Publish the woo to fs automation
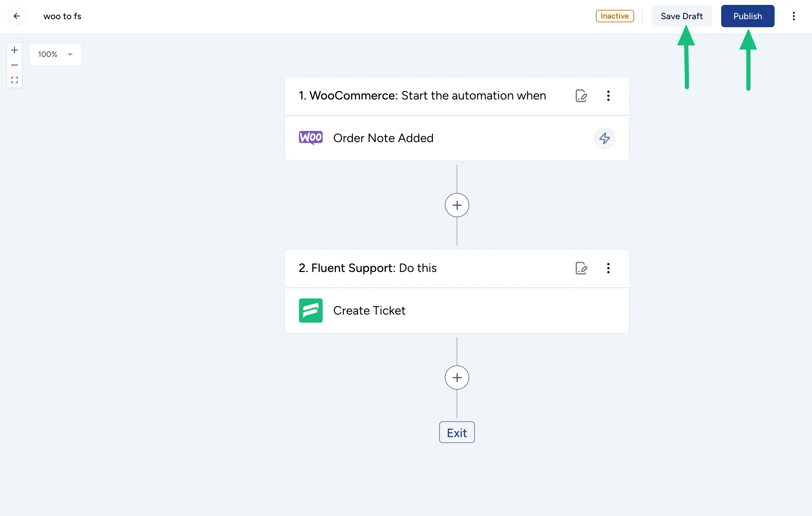 (x=747, y=15)
